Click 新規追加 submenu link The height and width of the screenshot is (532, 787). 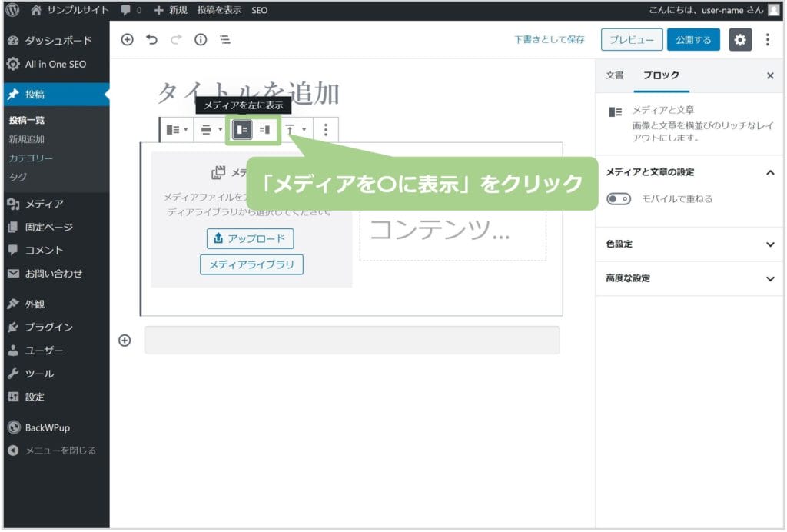point(27,139)
